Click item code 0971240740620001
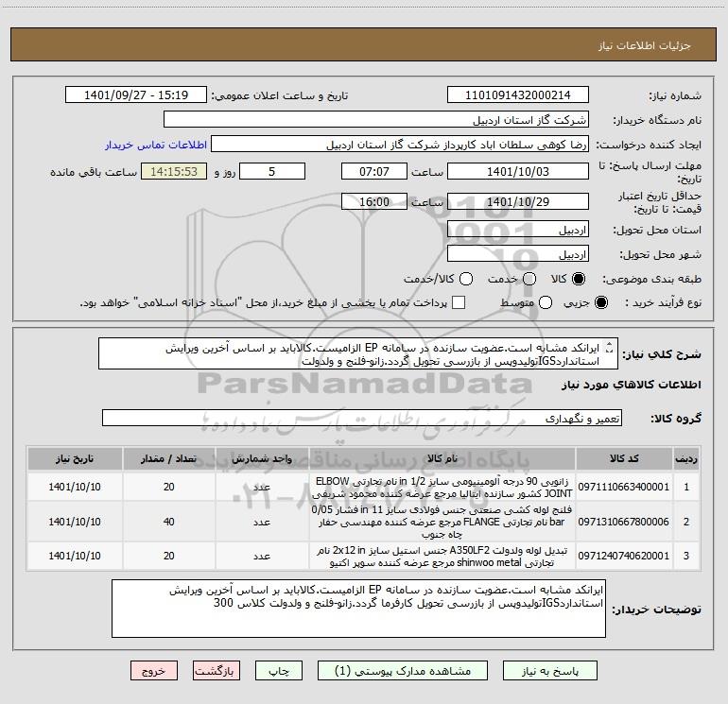 coord(624,556)
